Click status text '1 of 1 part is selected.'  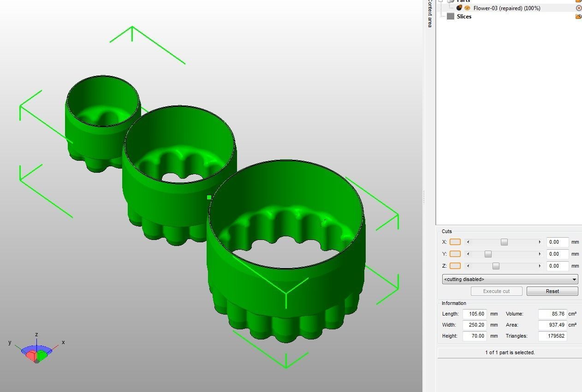tap(510, 352)
